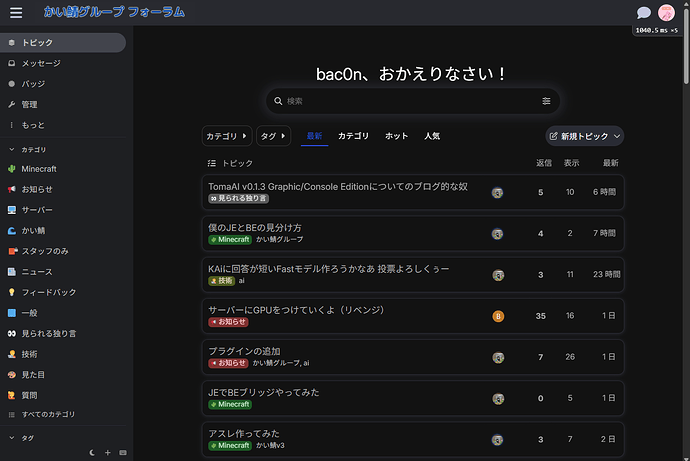The width and height of the screenshot is (690, 461).
Task: Open the 新規トピック dropdown arrow
Action: (617, 136)
